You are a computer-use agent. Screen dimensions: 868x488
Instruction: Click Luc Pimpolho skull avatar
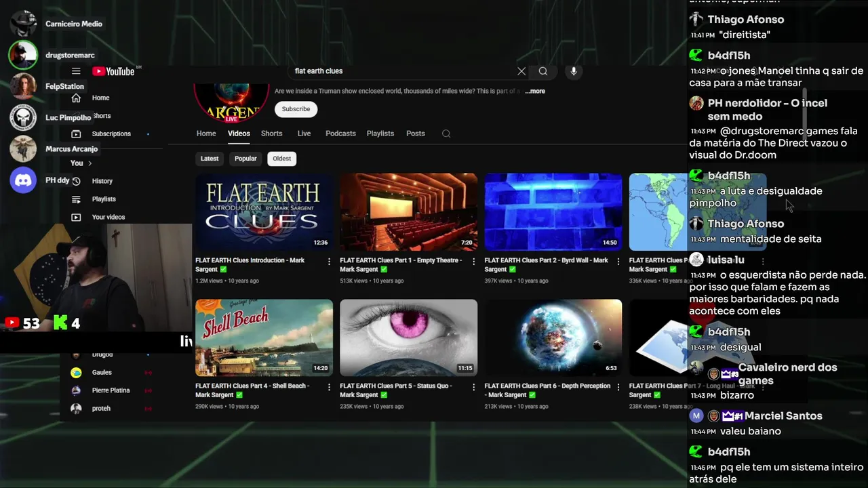[23, 117]
